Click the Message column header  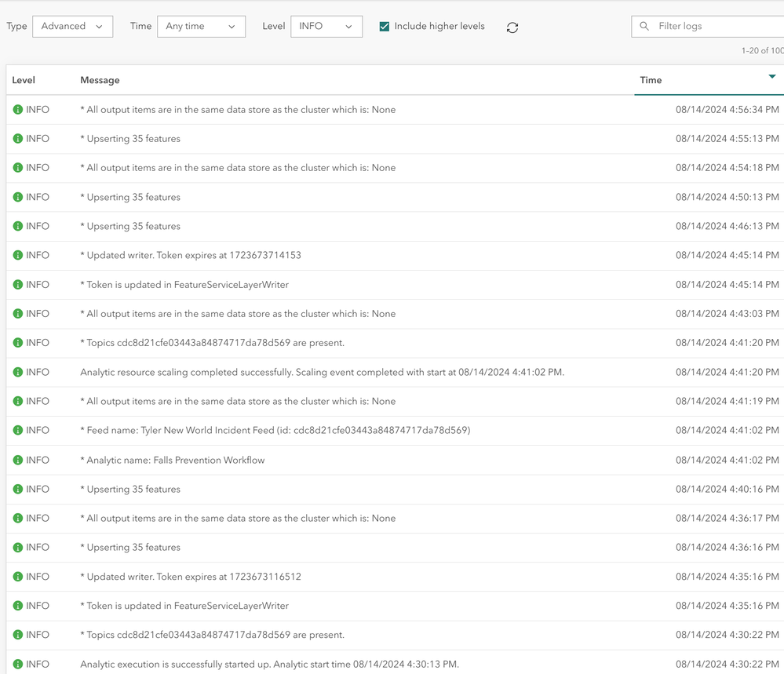(x=100, y=80)
